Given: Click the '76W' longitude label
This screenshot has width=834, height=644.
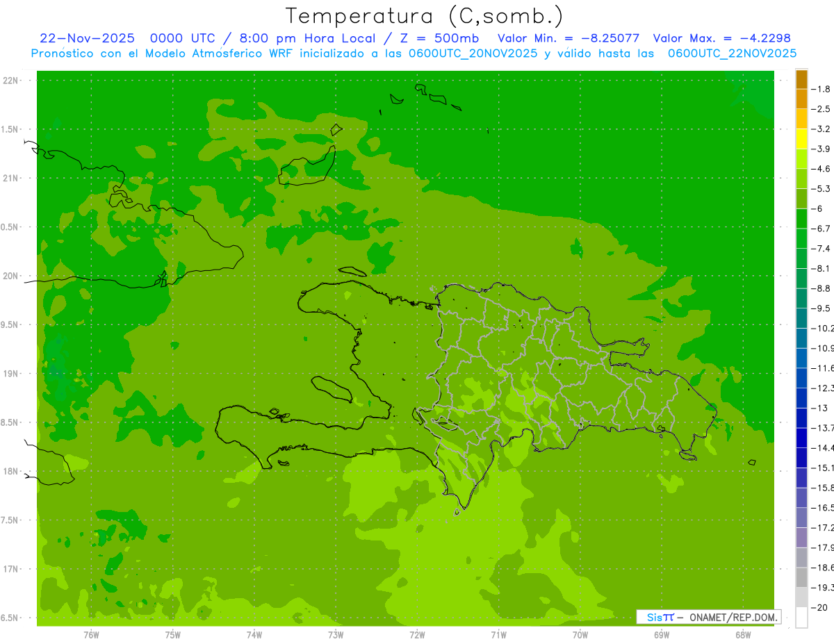Looking at the screenshot, I should point(91,634).
